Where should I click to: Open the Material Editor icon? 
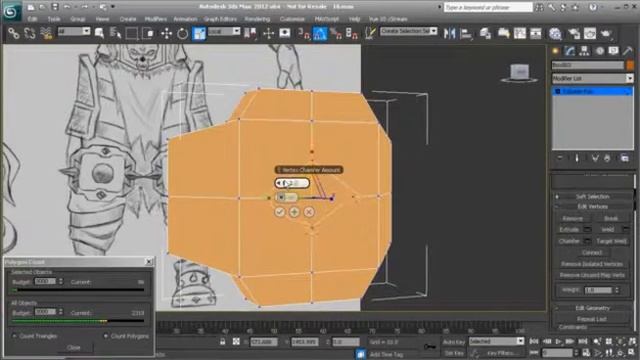[555, 33]
